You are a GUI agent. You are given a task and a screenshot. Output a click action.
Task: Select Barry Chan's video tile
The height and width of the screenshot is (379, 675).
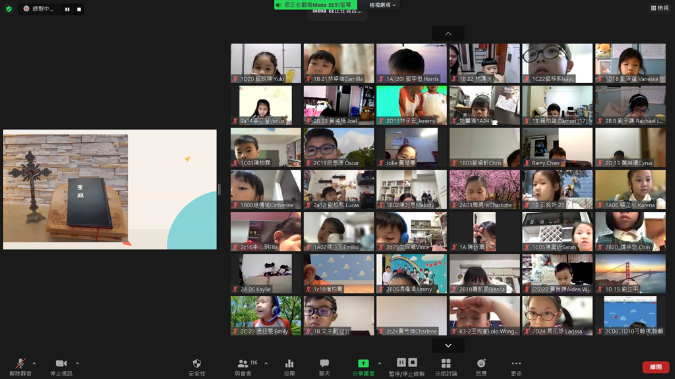pyautogui.click(x=557, y=147)
